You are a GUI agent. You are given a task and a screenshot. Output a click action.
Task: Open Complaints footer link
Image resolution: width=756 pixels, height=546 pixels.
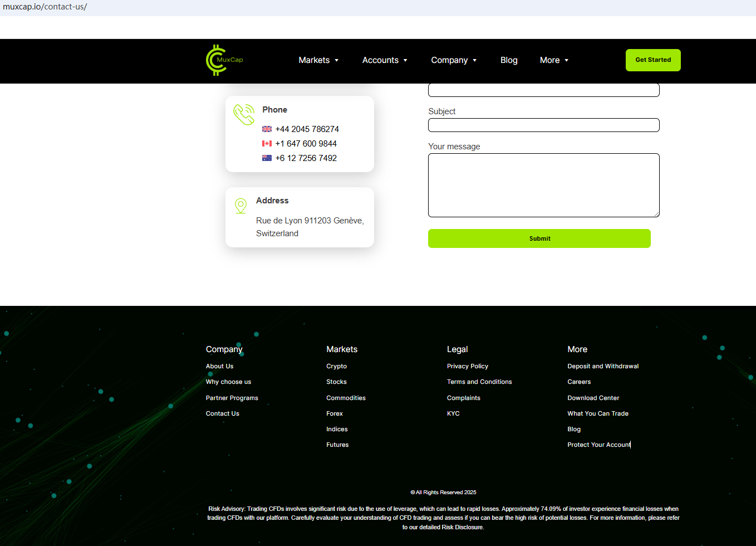click(464, 398)
